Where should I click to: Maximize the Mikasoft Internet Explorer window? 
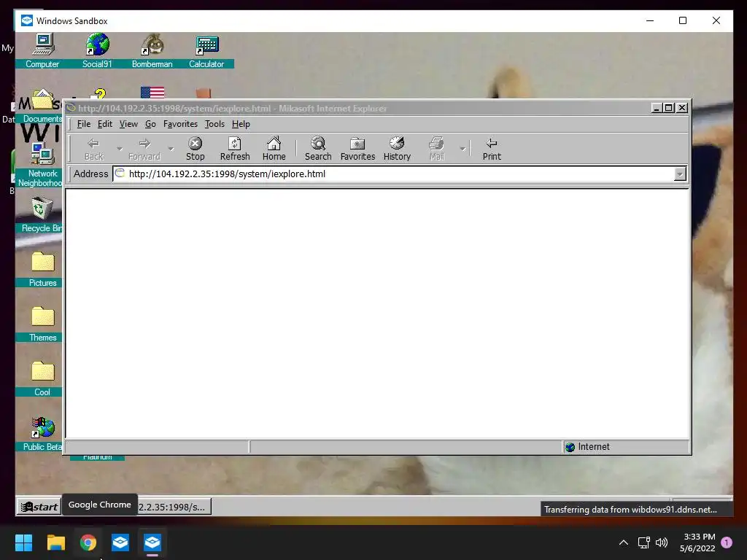[669, 108]
